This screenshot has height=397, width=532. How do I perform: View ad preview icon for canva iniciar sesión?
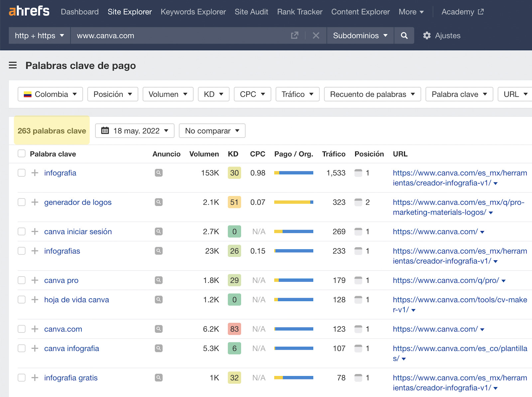(159, 231)
